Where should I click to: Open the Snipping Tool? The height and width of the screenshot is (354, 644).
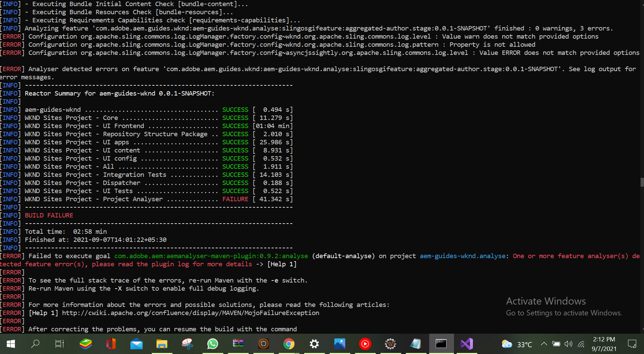(x=187, y=344)
